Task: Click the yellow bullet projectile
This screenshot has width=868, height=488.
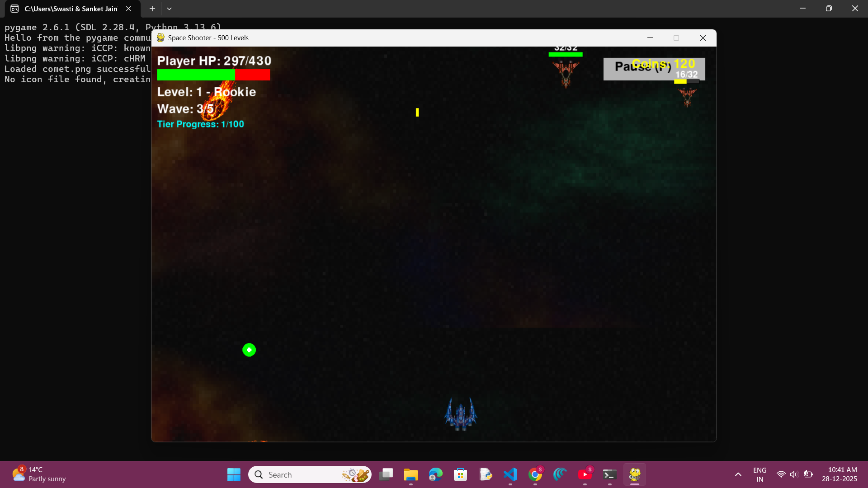Action: (417, 112)
